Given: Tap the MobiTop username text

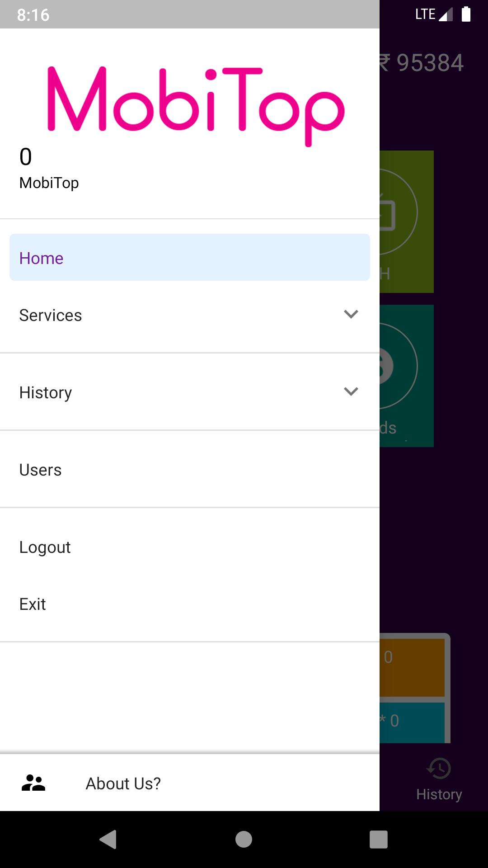Looking at the screenshot, I should pos(49,183).
